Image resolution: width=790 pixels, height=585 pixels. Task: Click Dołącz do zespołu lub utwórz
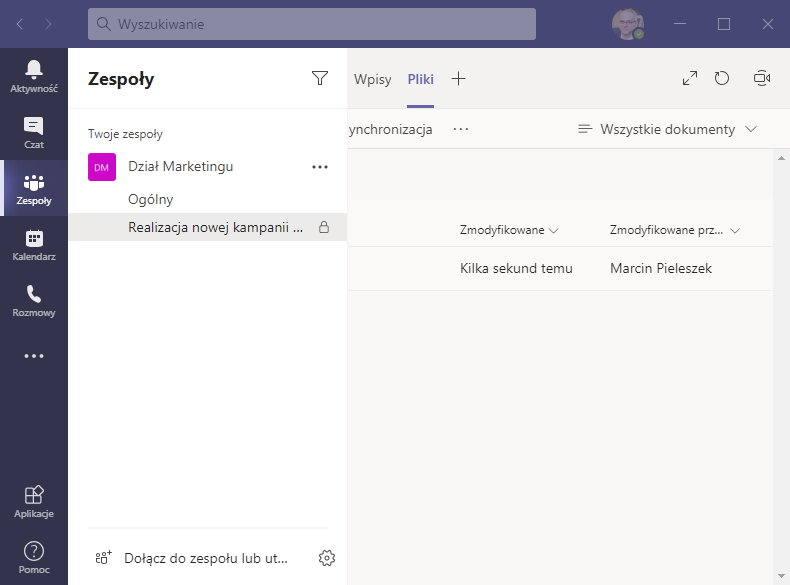[206, 558]
